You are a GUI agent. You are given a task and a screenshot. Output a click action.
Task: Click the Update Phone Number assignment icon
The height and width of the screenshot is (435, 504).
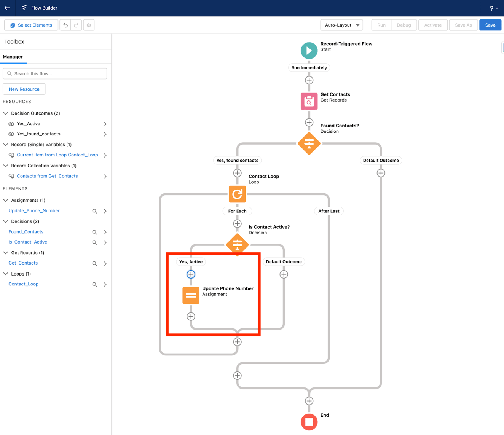[191, 295]
